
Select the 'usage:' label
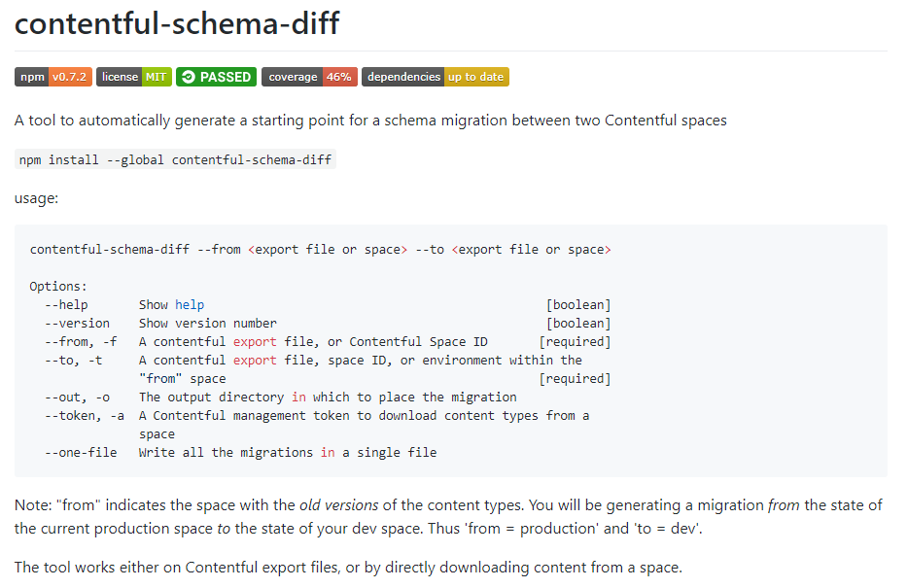(37, 198)
